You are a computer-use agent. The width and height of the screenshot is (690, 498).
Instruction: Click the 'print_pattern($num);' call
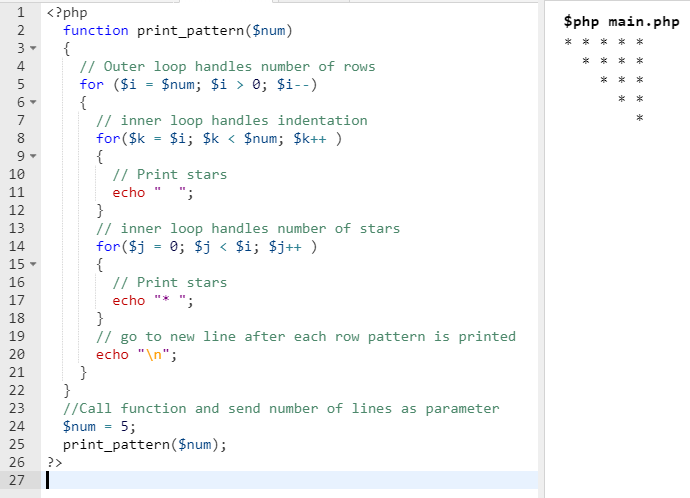click(145, 444)
